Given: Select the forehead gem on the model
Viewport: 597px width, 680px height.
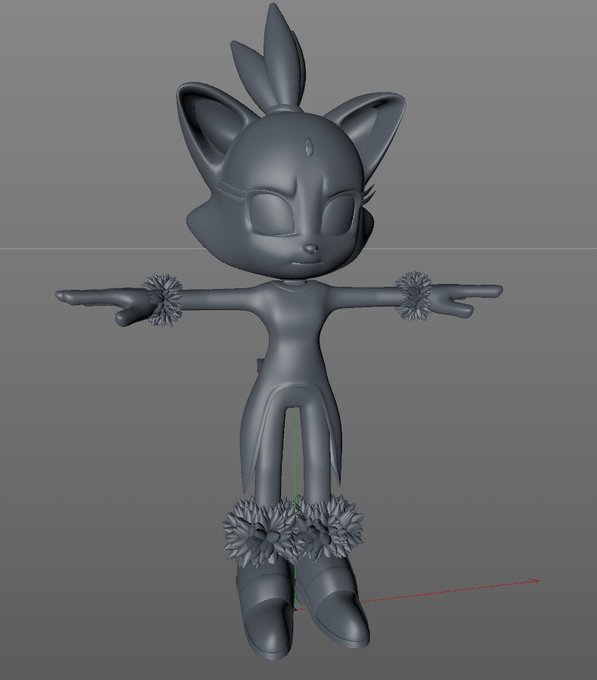Looking at the screenshot, I should pos(307,147).
